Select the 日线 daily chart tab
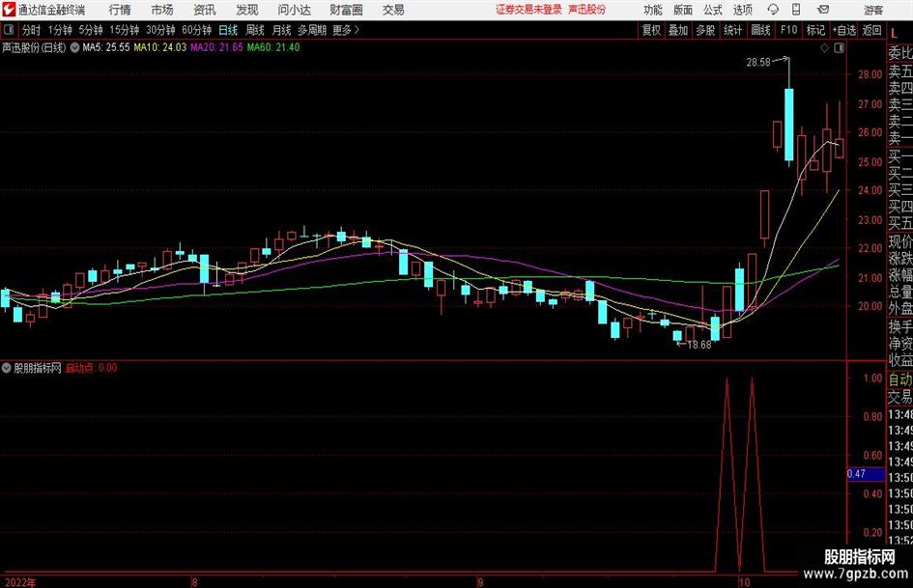This screenshot has width=913, height=588. [x=228, y=30]
